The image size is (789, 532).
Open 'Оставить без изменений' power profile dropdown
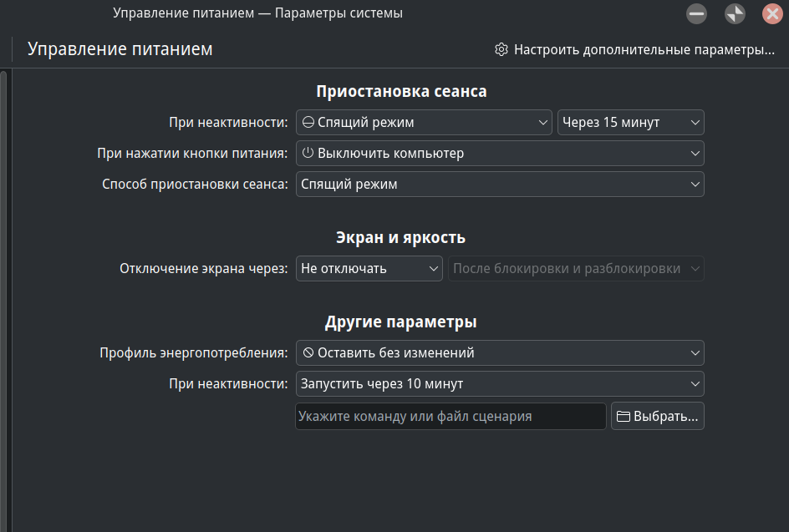500,353
